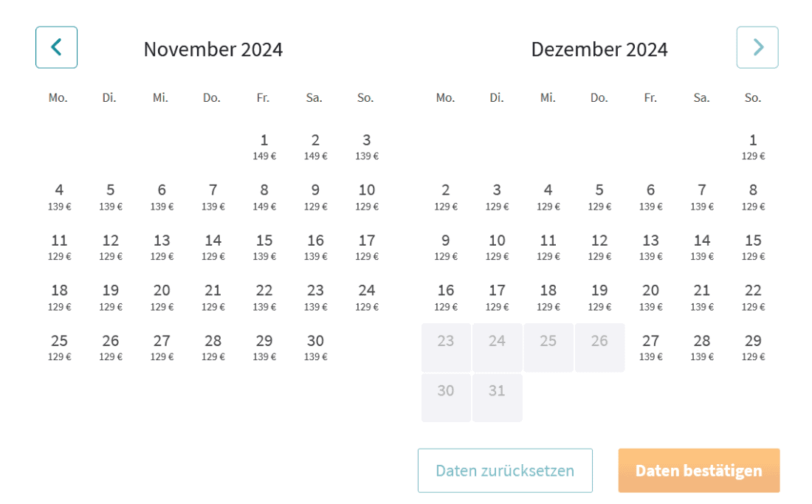812x504 pixels.
Task: Select November 30 in calendar
Action: tap(315, 347)
